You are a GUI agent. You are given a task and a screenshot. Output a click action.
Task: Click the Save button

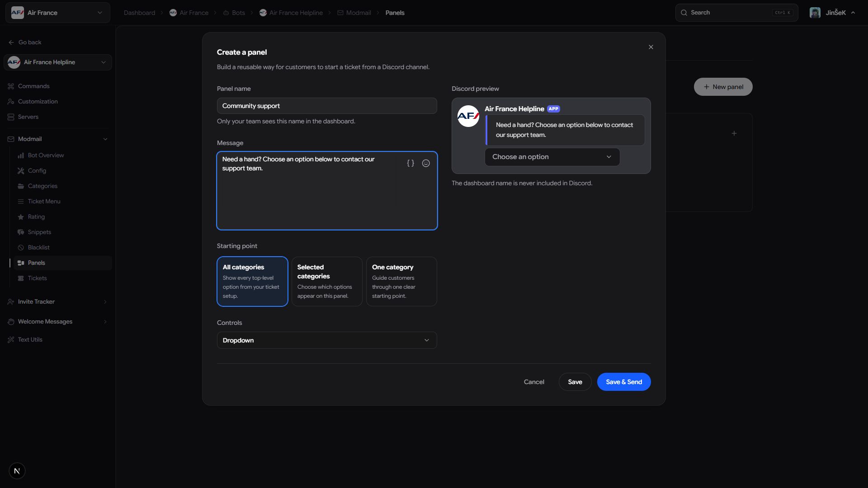[575, 382]
